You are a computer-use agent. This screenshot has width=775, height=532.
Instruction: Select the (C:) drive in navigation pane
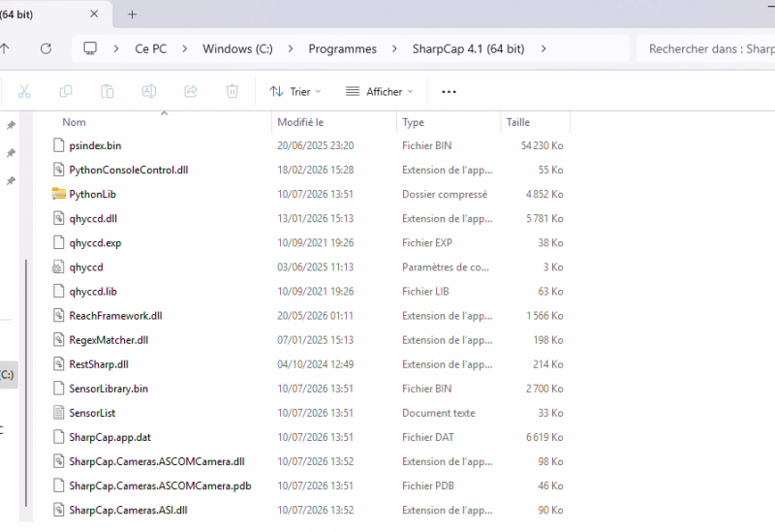point(8,374)
